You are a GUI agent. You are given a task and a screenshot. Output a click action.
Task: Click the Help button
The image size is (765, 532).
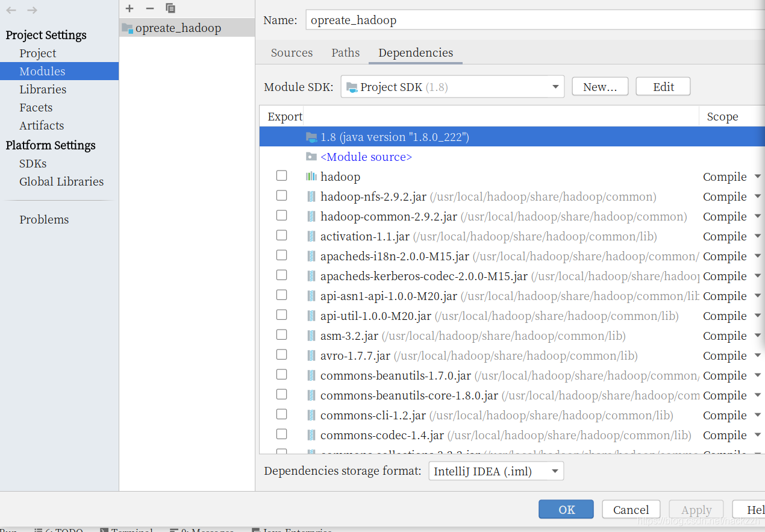(x=749, y=510)
